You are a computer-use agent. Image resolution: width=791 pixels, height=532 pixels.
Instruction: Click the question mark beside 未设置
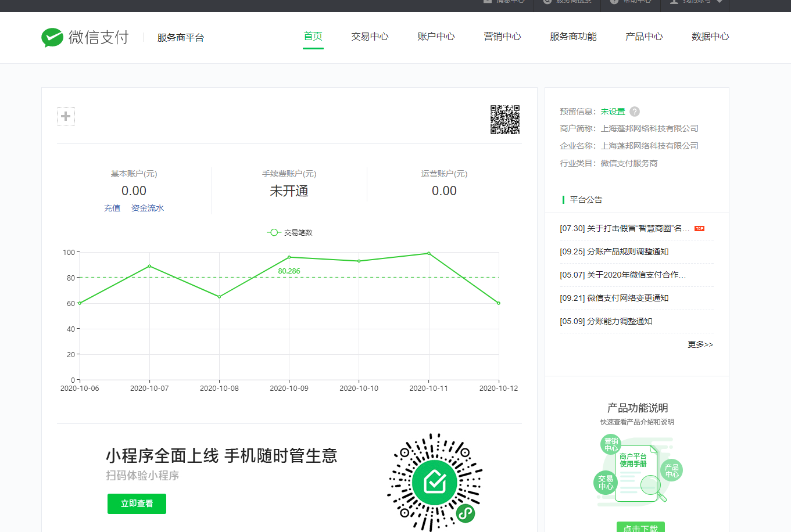(x=635, y=112)
